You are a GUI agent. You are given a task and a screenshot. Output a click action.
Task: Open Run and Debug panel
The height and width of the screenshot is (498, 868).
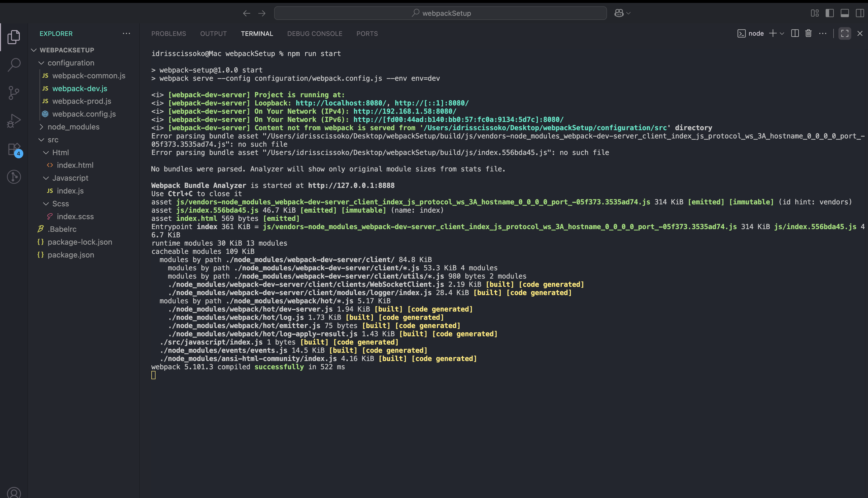point(14,120)
